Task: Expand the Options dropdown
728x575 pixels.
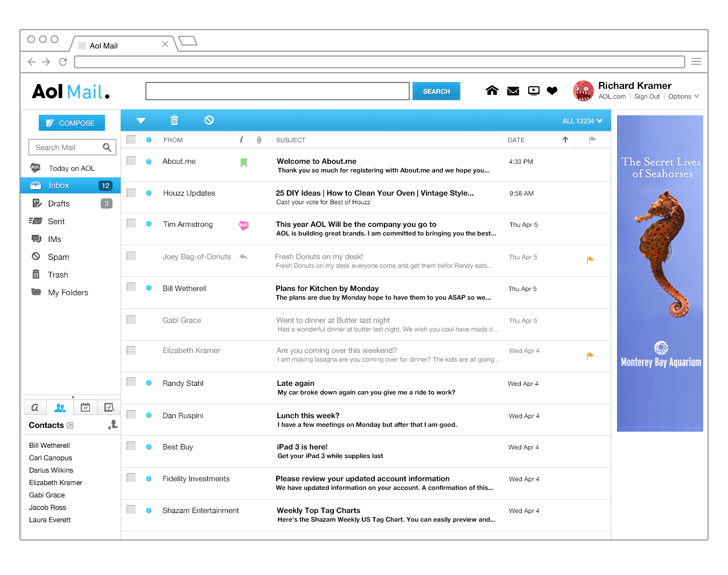Action: click(684, 96)
